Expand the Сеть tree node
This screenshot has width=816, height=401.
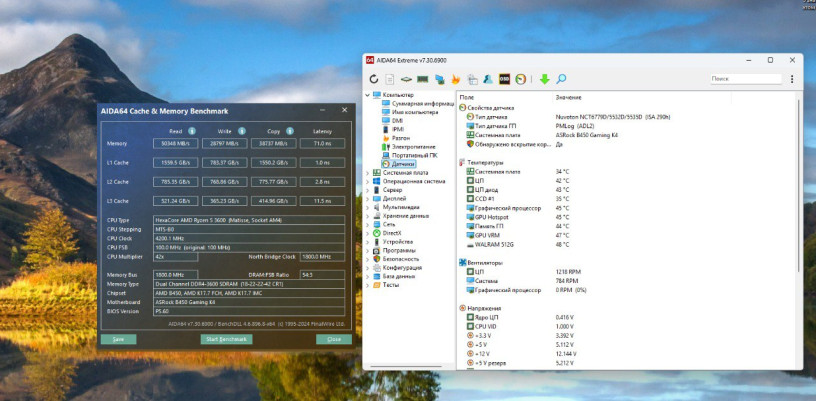[367, 224]
